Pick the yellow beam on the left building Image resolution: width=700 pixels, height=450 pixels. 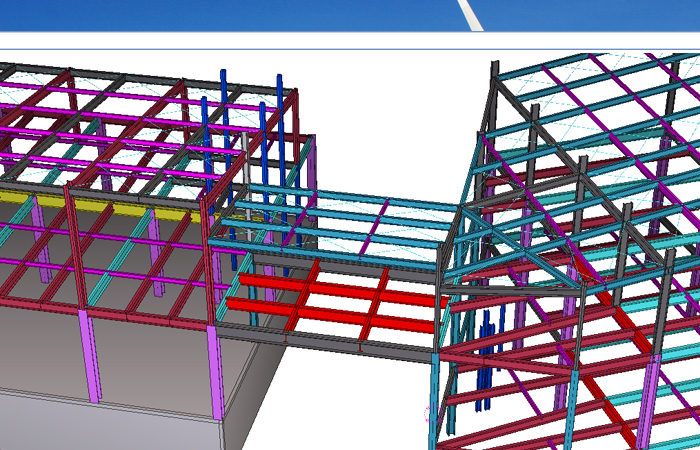tap(90, 205)
